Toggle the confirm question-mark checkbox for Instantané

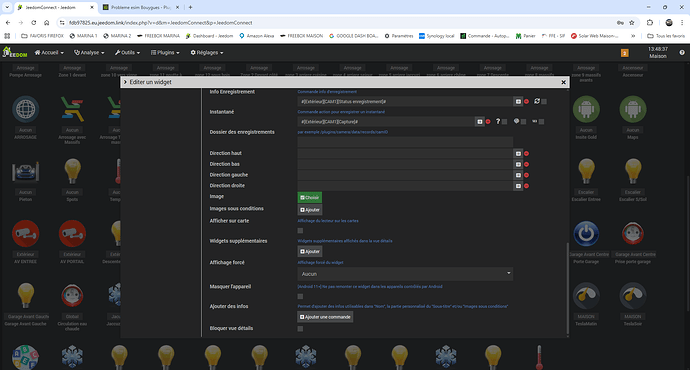point(505,122)
